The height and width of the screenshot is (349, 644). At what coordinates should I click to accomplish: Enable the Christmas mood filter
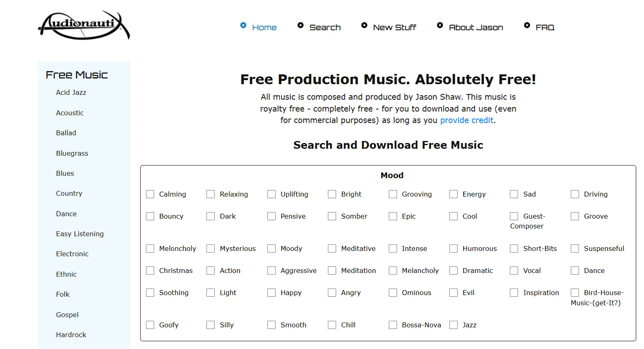150,271
